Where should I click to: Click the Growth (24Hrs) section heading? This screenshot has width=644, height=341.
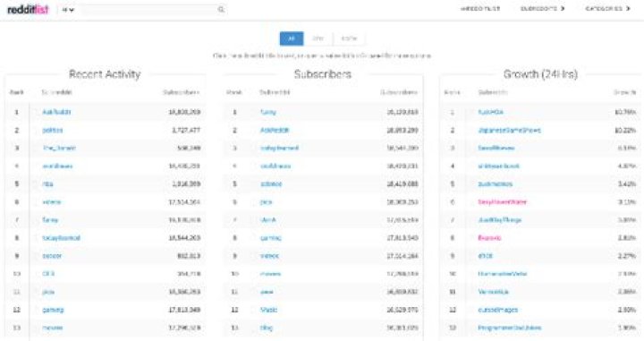(540, 74)
